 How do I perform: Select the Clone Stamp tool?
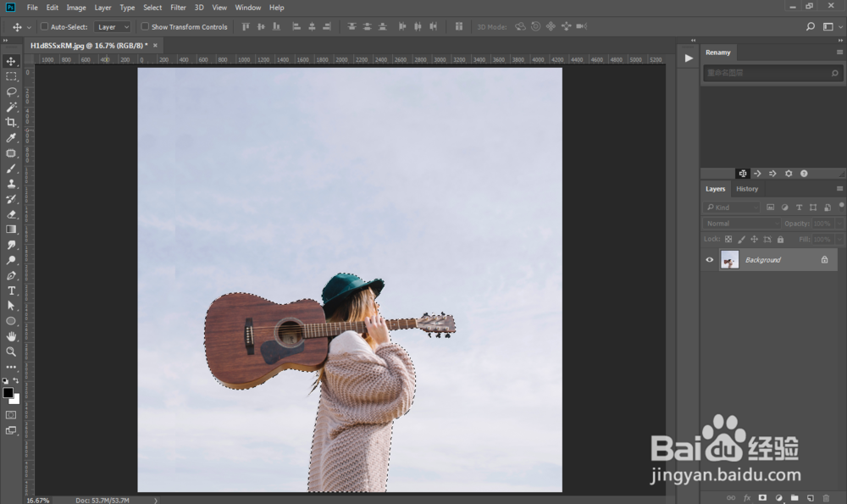[x=11, y=184]
